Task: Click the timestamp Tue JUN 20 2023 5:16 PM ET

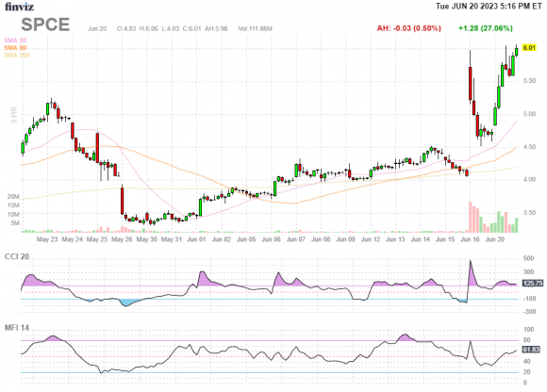Action: pyautogui.click(x=489, y=6)
